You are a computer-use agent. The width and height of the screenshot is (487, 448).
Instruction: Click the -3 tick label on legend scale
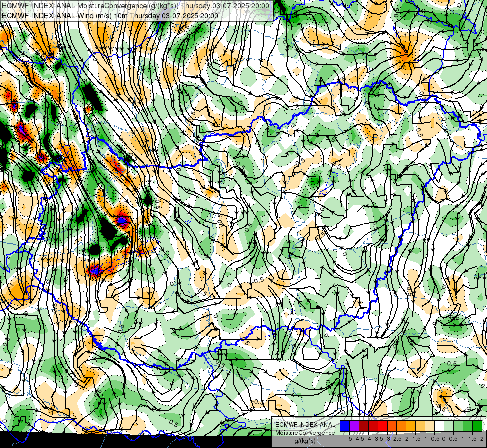pyautogui.click(x=388, y=439)
